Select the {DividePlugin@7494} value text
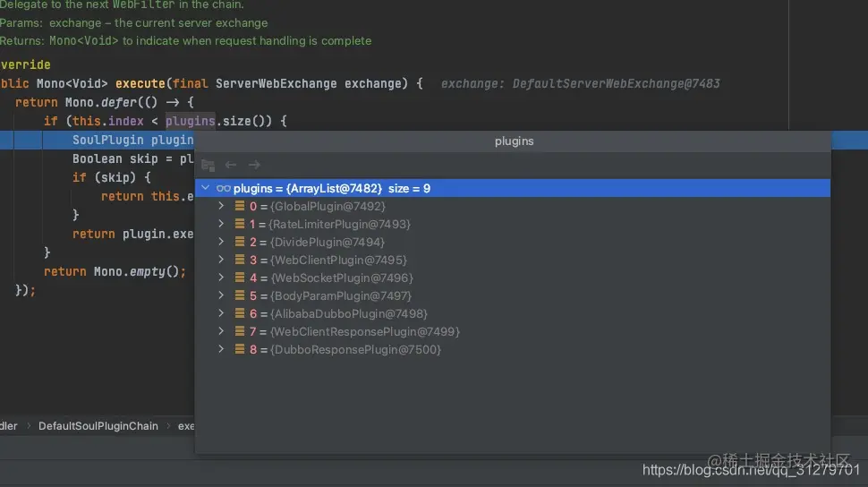The height and width of the screenshot is (487, 868). click(328, 242)
